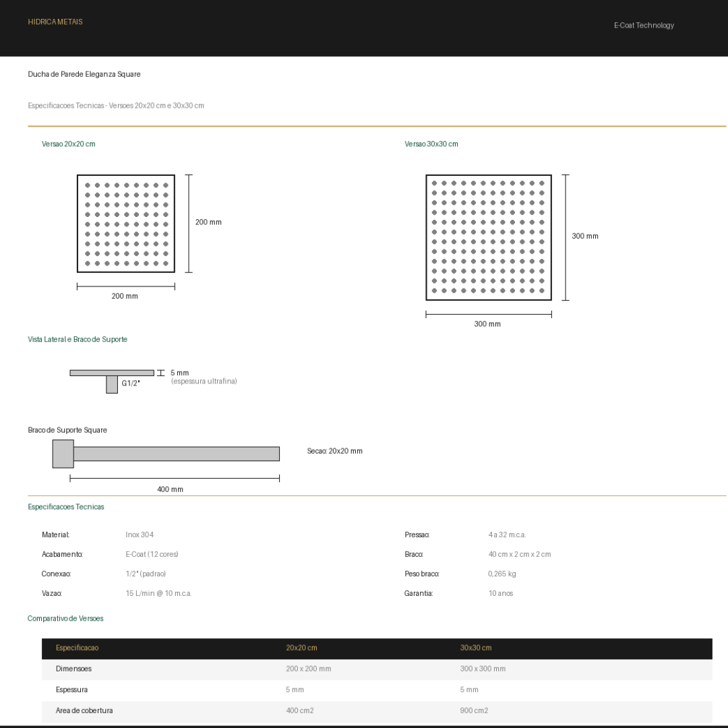Click the 10 anos warranty value

[501, 593]
